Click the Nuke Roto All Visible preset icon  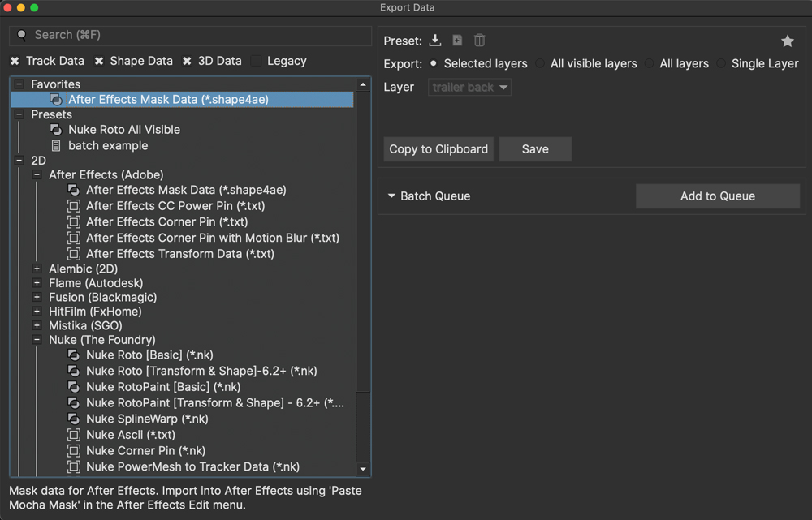tap(56, 129)
